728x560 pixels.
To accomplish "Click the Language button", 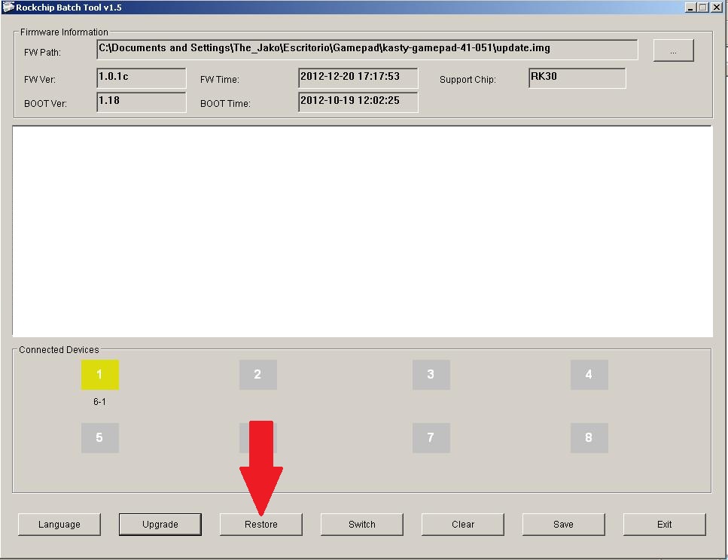I will tap(59, 524).
